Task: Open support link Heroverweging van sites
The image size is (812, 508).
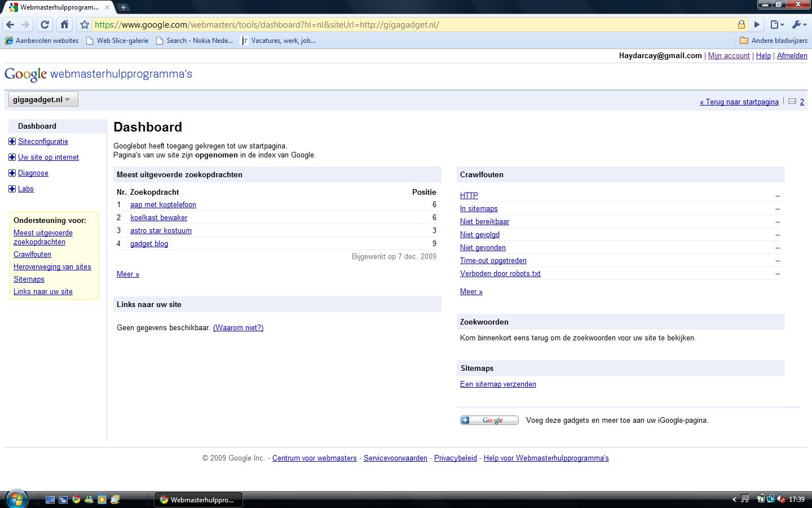Action: coord(52,267)
